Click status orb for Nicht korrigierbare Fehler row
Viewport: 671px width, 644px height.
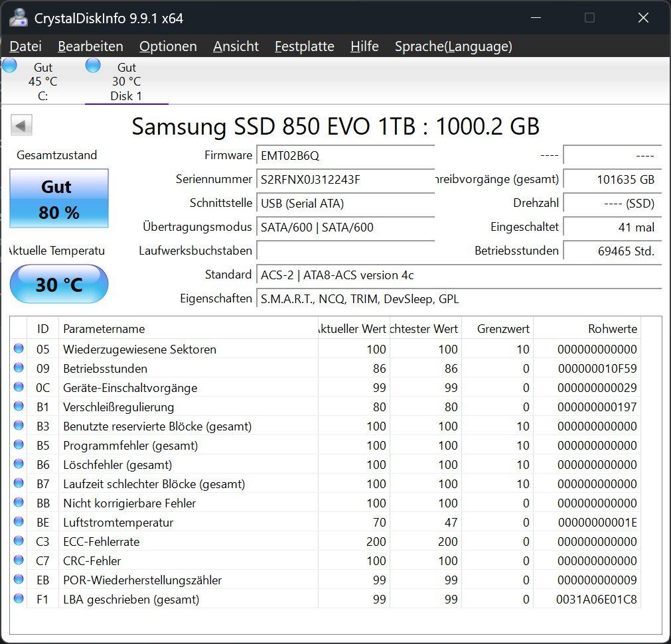19,502
